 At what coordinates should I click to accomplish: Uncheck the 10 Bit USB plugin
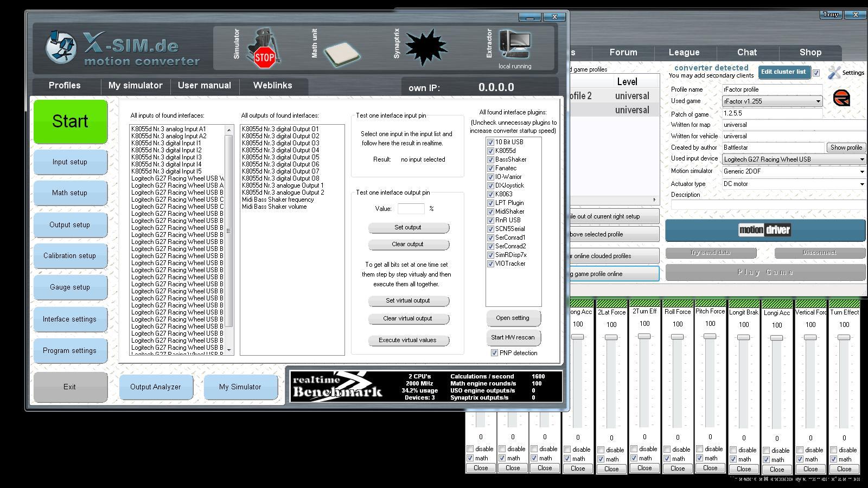tap(490, 142)
